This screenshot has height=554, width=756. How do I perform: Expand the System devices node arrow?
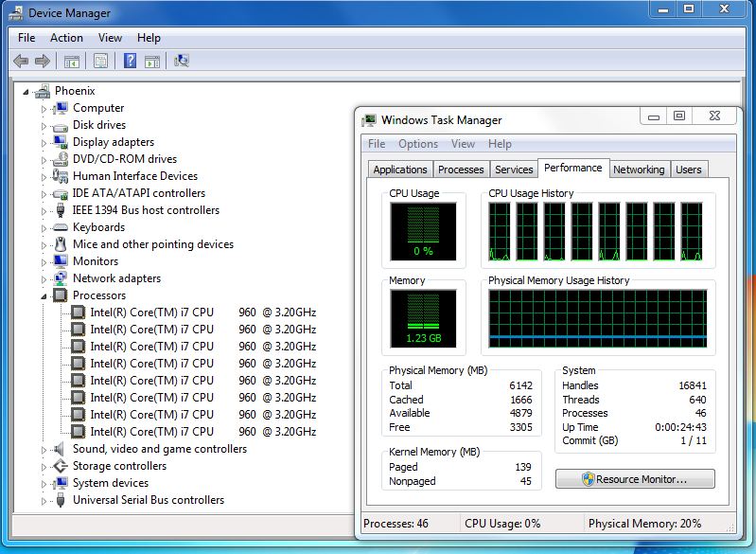point(44,484)
